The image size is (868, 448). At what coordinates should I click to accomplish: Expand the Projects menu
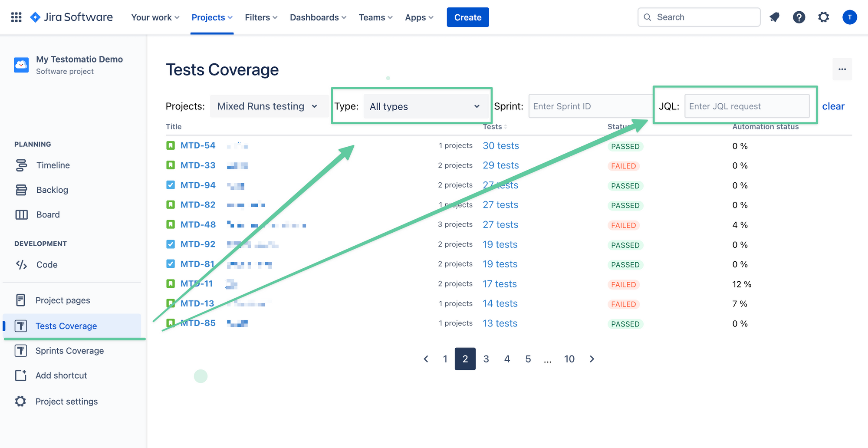(x=212, y=17)
